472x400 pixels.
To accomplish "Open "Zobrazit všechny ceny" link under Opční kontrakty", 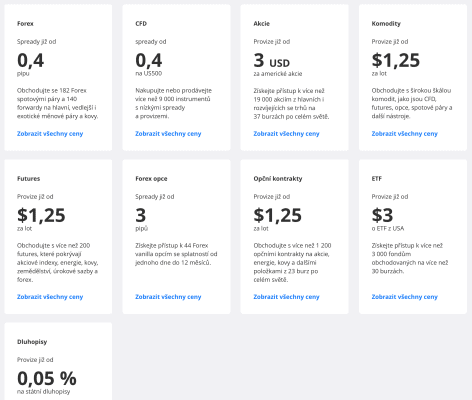I will click(x=286, y=297).
